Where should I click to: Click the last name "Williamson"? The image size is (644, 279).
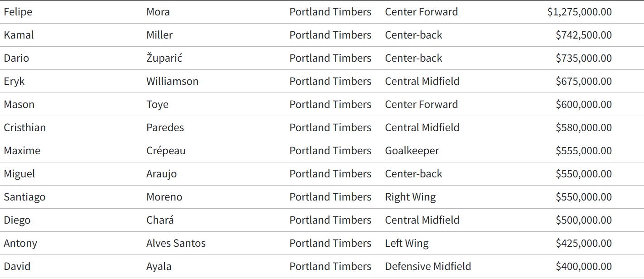tap(172, 81)
